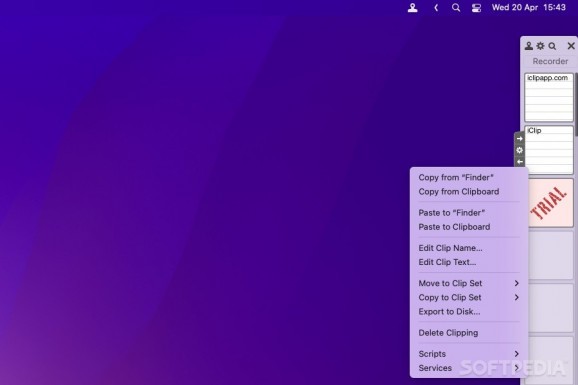578x385 pixels.
Task: Choose Paste to "Finder"
Action: coord(469,213)
